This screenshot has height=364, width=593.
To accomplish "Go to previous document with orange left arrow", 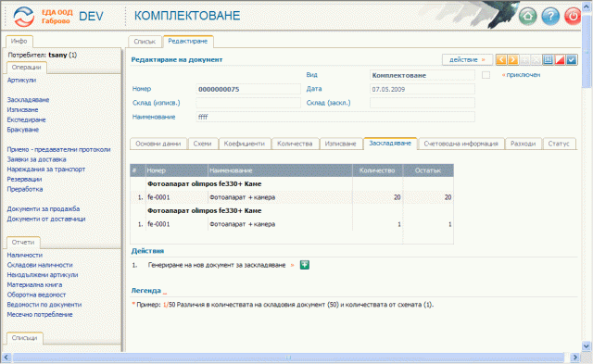I will (501, 59).
